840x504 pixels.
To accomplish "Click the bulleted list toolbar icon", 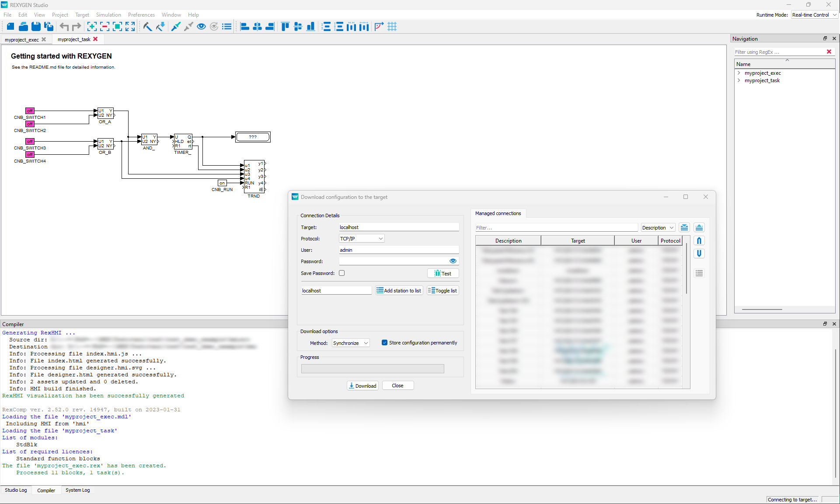I will [227, 27].
